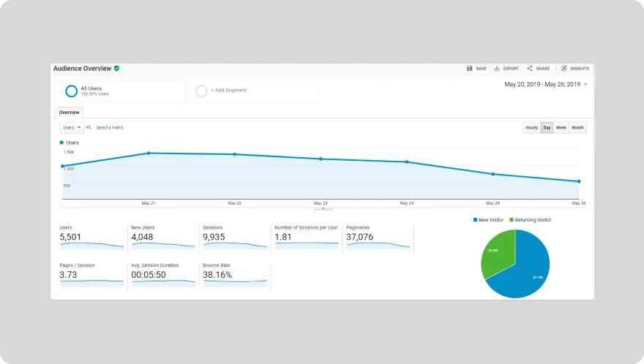Click the Save disk icon
The height and width of the screenshot is (364, 644).
click(470, 69)
